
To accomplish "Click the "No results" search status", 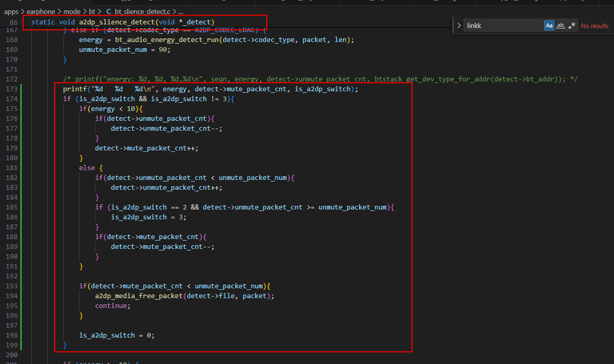I will (594, 26).
